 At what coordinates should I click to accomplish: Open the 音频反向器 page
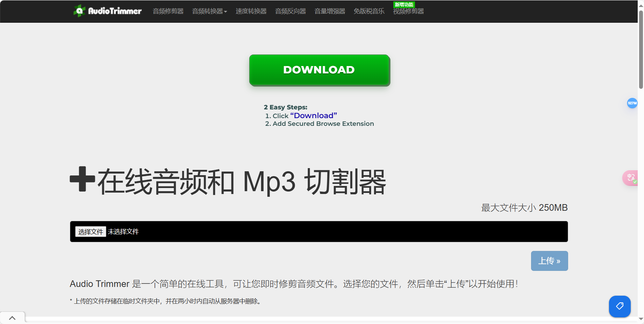point(290,11)
